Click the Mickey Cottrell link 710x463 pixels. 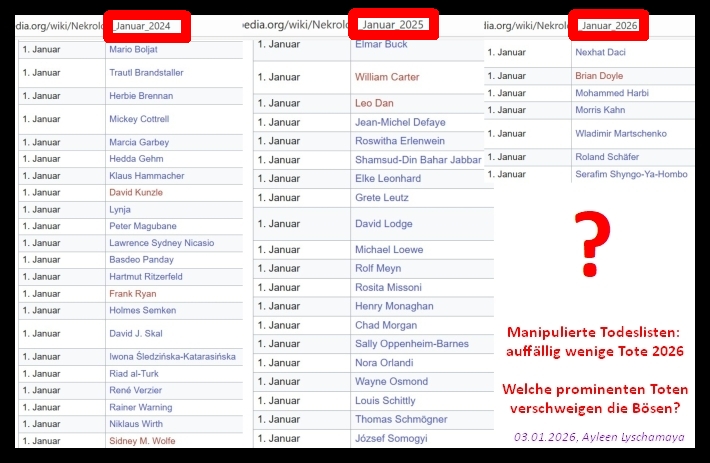click(138, 119)
